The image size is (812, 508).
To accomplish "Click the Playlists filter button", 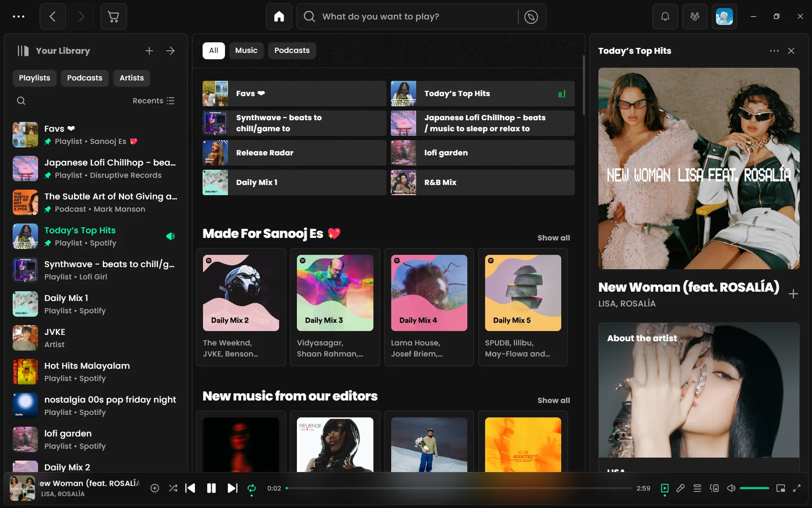I will [35, 78].
